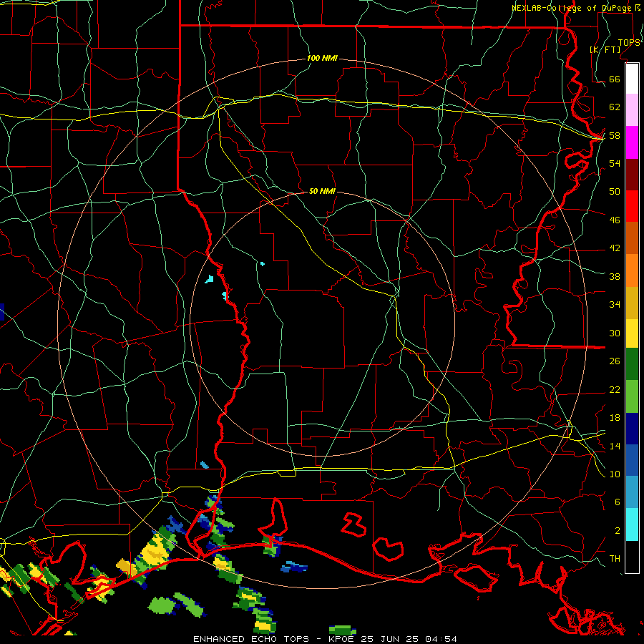This screenshot has width=644, height=644.
Task: Click the gold swatch near legend value 34
Action: [632, 303]
